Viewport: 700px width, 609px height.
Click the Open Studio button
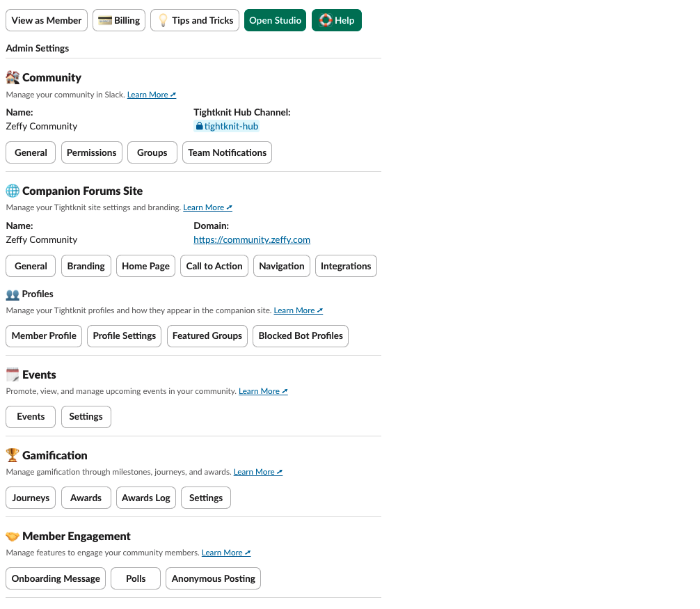[x=275, y=20]
